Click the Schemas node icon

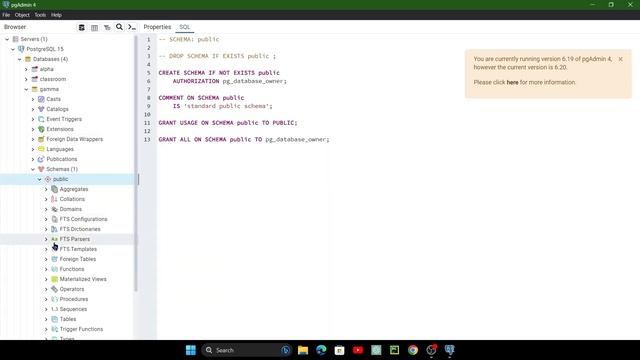coord(41,169)
